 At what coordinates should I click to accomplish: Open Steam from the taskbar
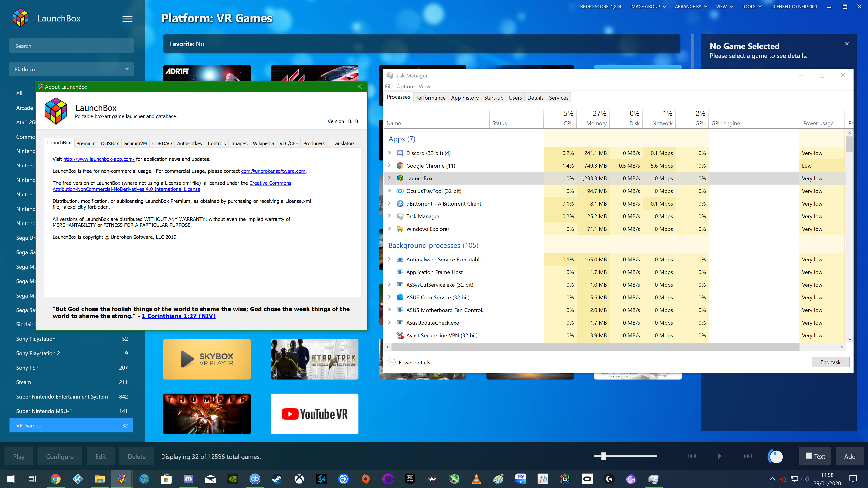[277, 479]
